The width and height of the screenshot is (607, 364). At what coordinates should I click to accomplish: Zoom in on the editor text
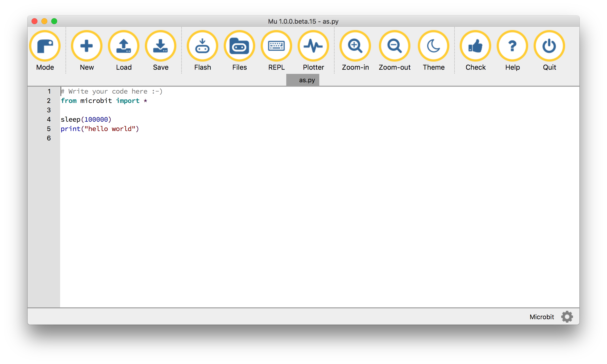(355, 46)
